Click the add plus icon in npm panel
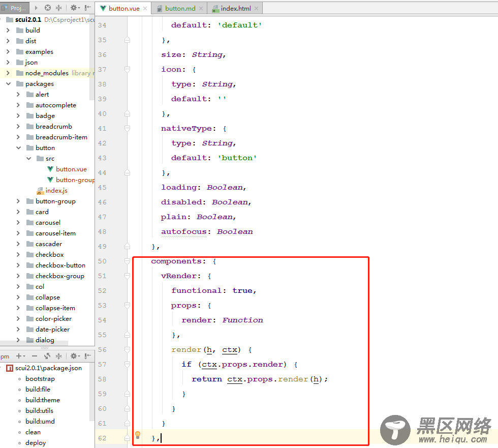498x448 pixels. coord(19,356)
